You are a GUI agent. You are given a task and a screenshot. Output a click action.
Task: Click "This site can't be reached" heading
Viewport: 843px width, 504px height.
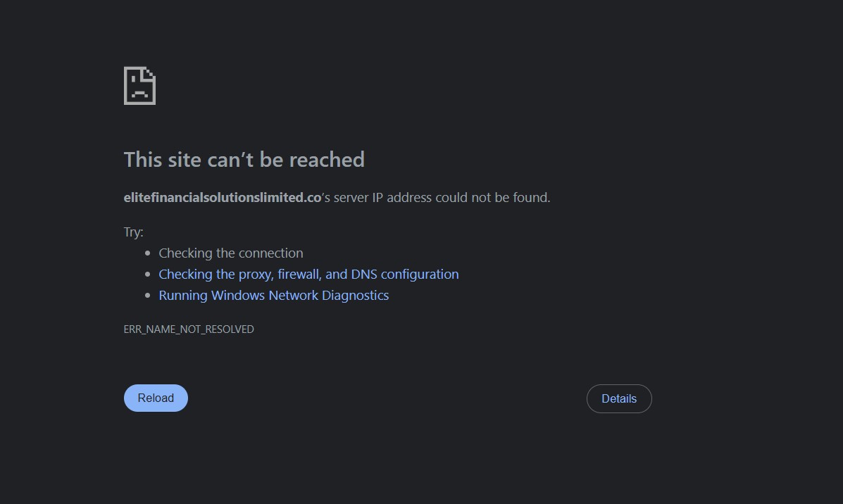tap(244, 160)
